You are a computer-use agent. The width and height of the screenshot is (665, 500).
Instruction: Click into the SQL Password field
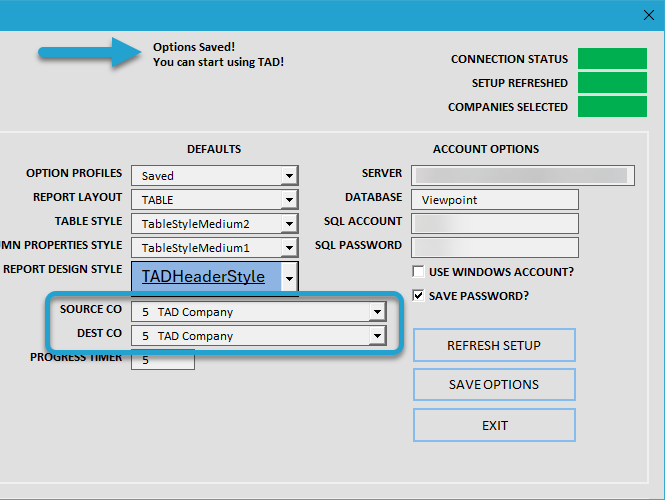495,248
